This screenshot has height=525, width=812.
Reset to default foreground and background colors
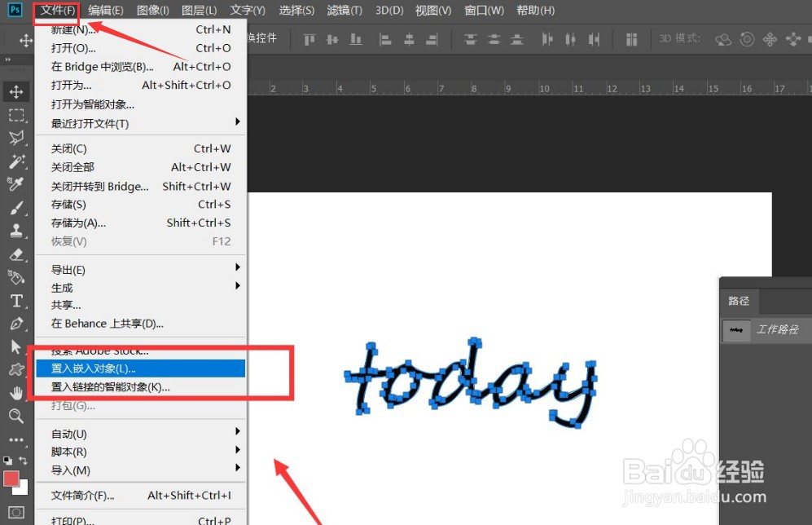click(x=8, y=461)
